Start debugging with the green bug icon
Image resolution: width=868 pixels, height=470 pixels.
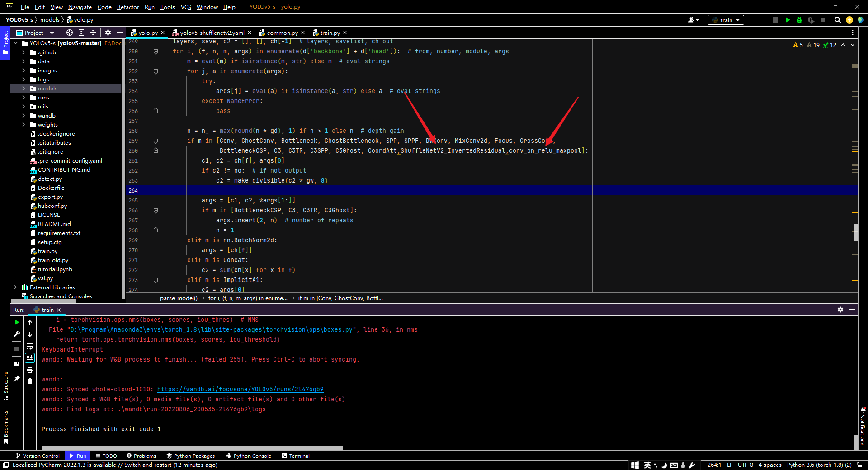(799, 20)
